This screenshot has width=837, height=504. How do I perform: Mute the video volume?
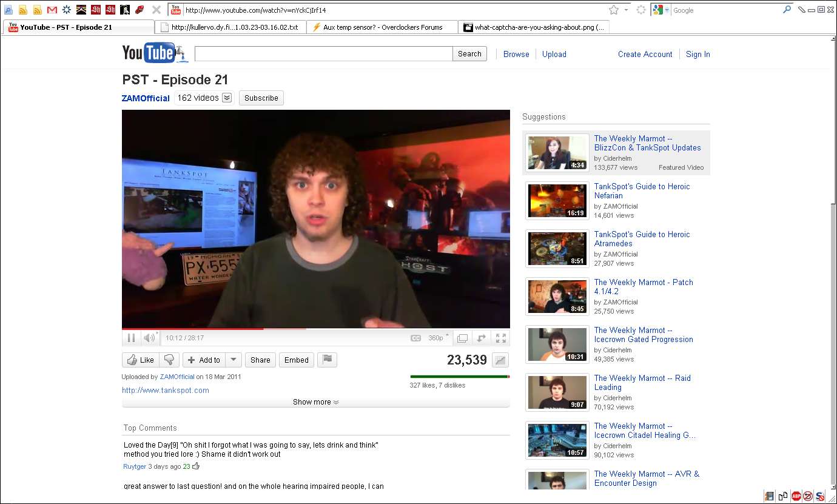pyautogui.click(x=149, y=338)
